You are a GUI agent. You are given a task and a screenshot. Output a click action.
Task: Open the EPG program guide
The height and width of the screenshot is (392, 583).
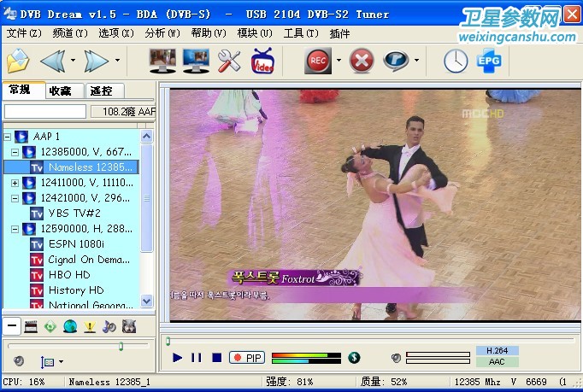[488, 61]
